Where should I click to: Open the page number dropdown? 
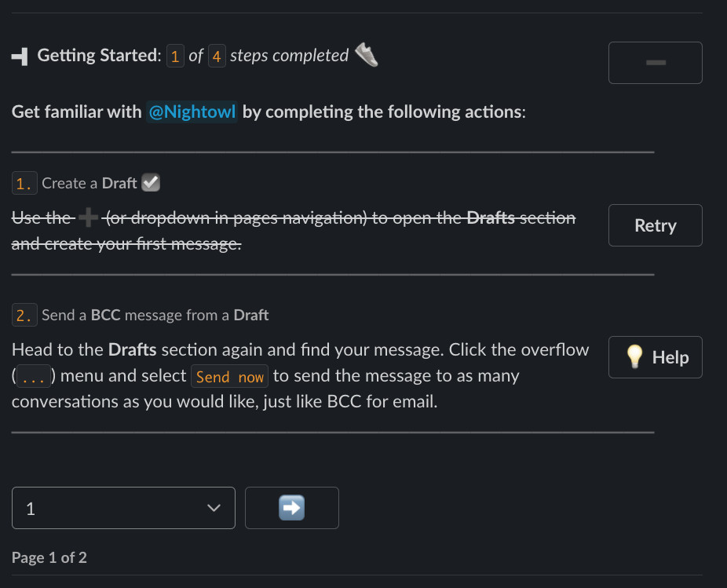pyautogui.click(x=123, y=508)
